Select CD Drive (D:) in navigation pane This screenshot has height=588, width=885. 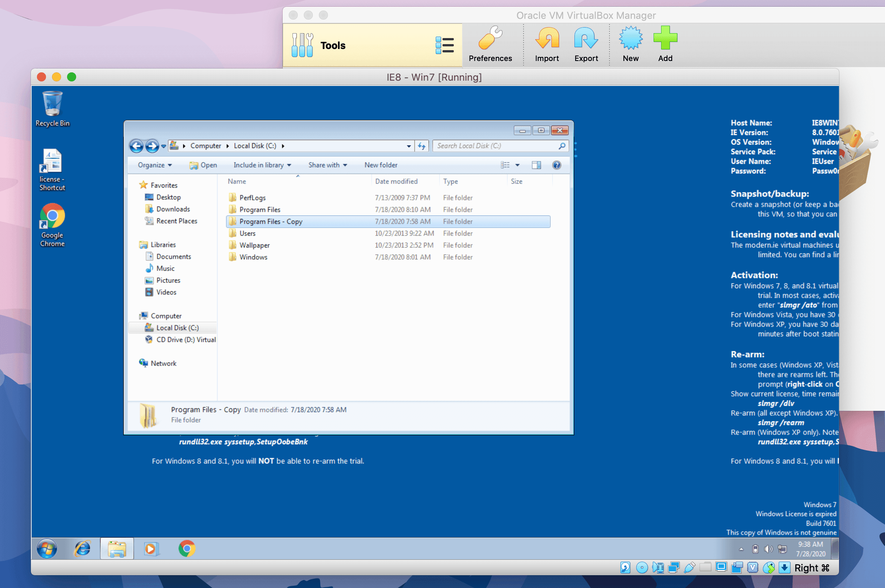click(x=180, y=340)
